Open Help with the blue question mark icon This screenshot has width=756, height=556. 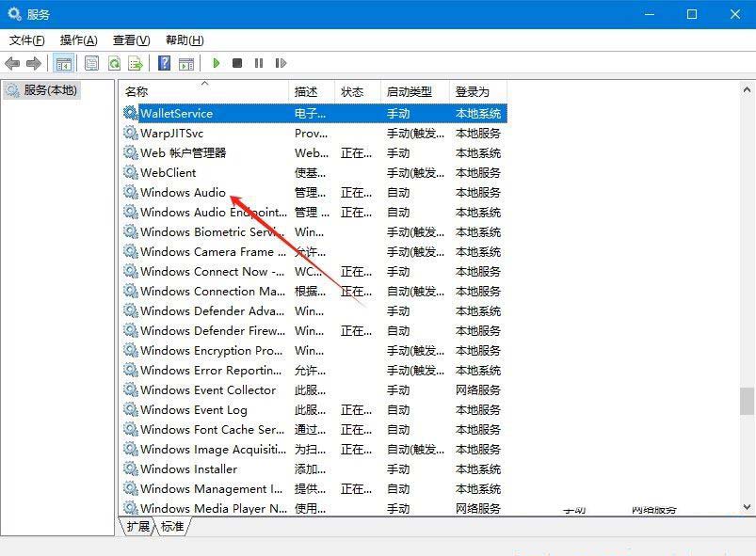click(164, 63)
